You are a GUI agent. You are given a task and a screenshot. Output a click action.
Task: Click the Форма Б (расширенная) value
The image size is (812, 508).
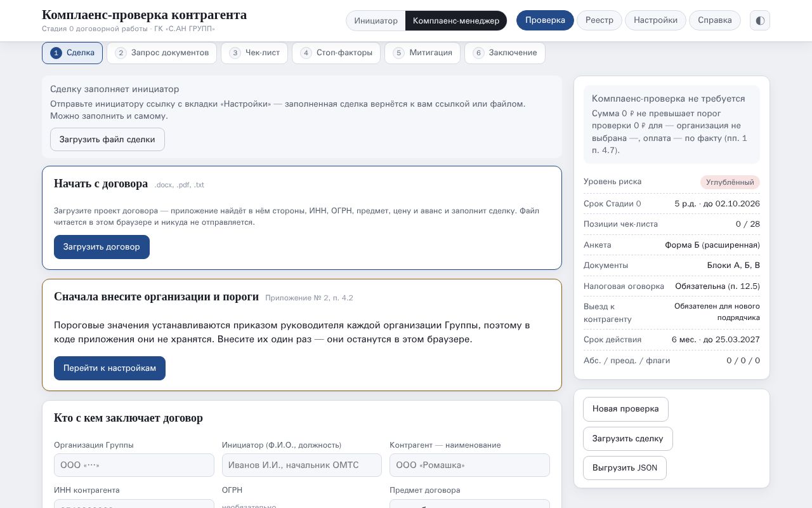pos(712,245)
